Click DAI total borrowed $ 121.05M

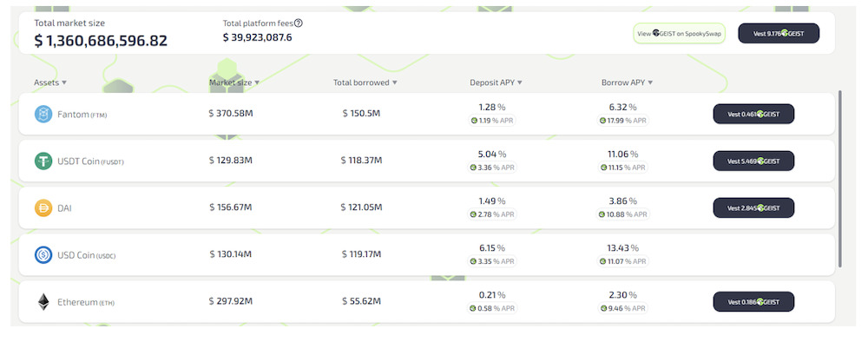(361, 207)
